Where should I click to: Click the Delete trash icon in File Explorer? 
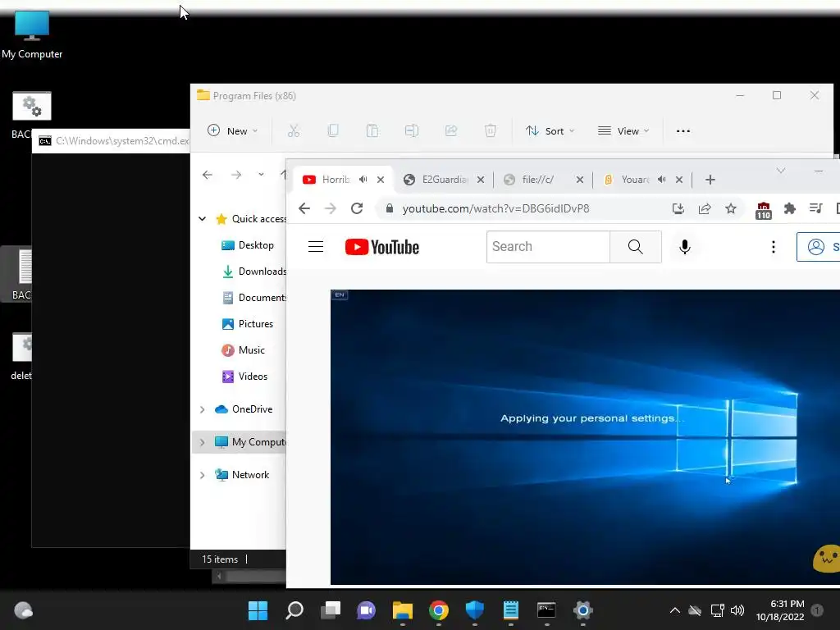coord(491,130)
